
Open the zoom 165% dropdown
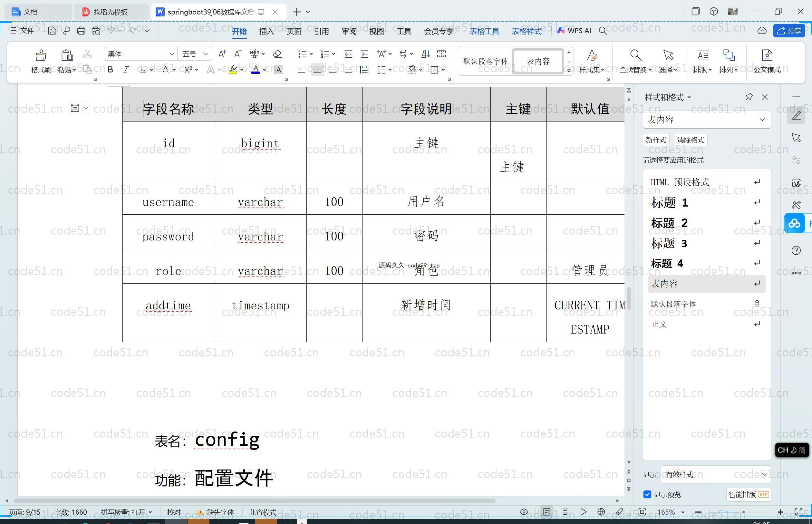[683, 512]
